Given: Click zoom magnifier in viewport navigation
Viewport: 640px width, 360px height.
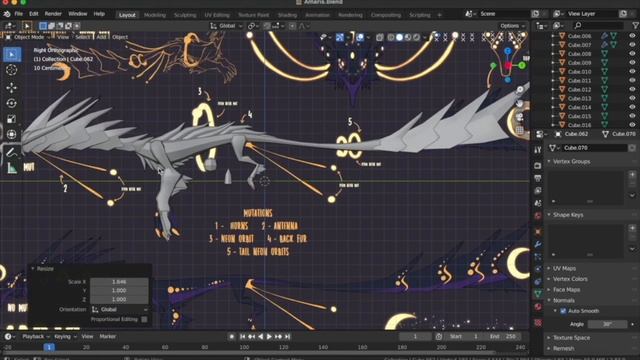Looking at the screenshot, I should pyautogui.click(x=520, y=89).
